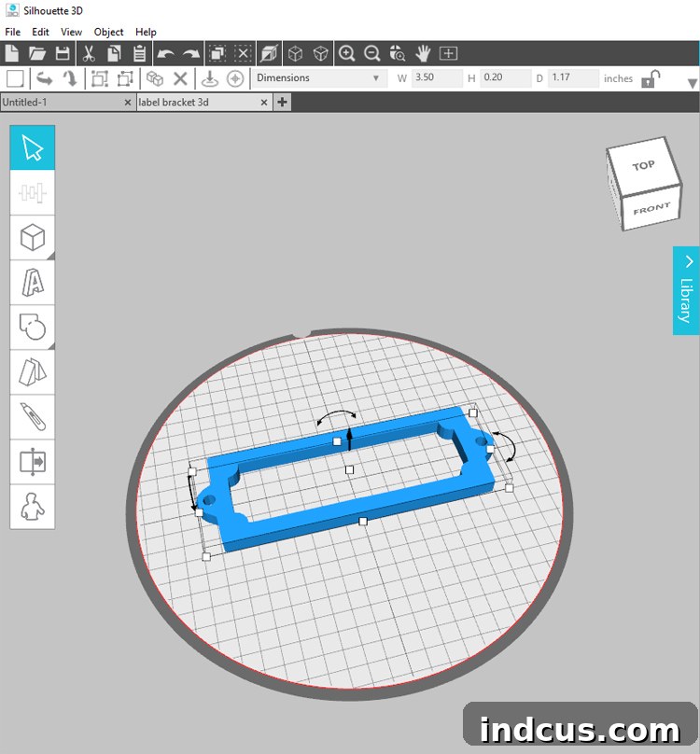Undo the last action
The height and width of the screenshot is (754, 700).
[165, 54]
